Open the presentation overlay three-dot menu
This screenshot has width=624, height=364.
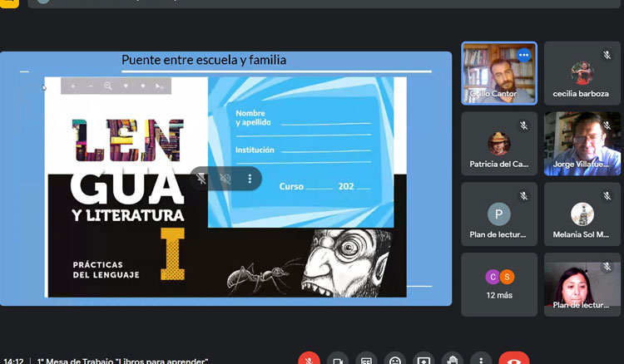[250, 179]
